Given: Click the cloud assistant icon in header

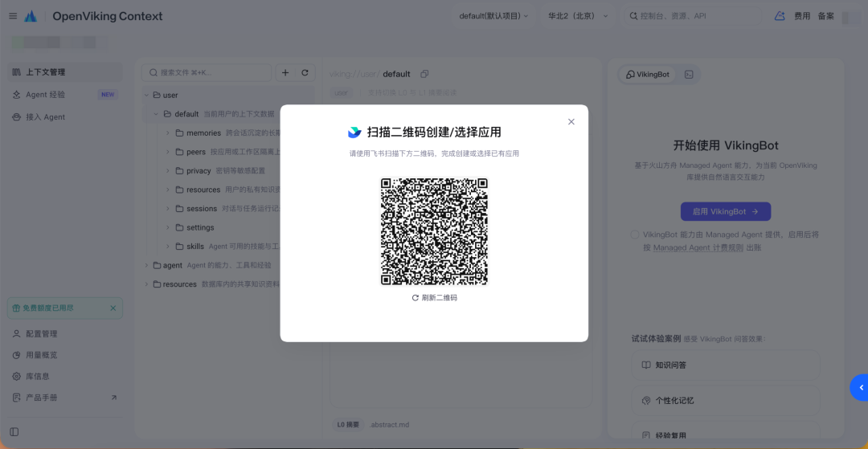Looking at the screenshot, I should (x=780, y=16).
